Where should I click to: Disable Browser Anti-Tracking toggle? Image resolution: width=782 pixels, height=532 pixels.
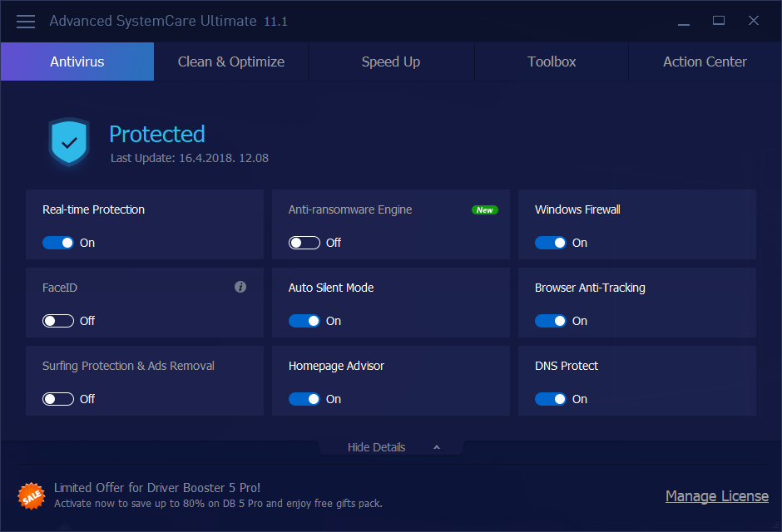[551, 321]
